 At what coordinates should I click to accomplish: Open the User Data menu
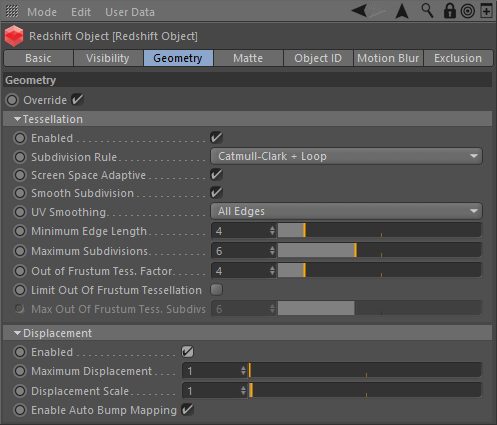click(x=130, y=12)
